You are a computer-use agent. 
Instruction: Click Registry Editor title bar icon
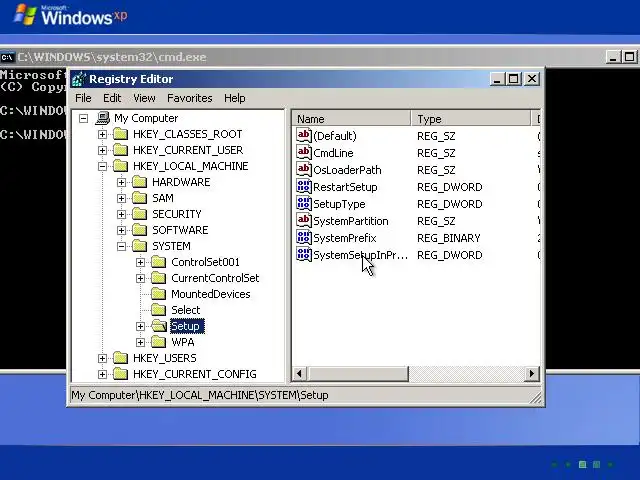click(79, 79)
